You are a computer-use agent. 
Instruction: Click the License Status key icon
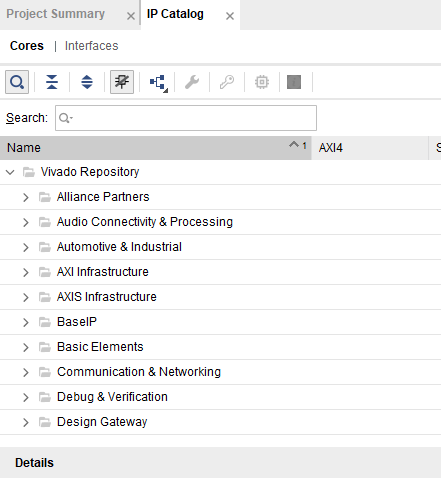(x=227, y=82)
